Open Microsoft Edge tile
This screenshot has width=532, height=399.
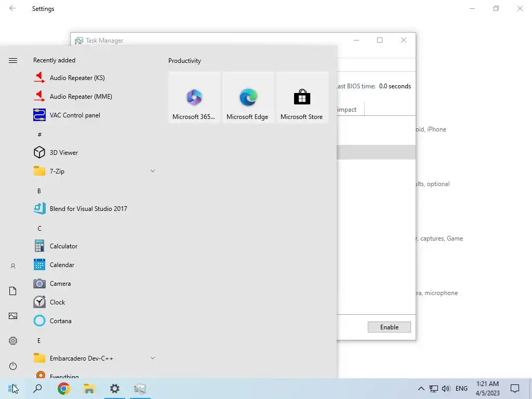click(248, 97)
